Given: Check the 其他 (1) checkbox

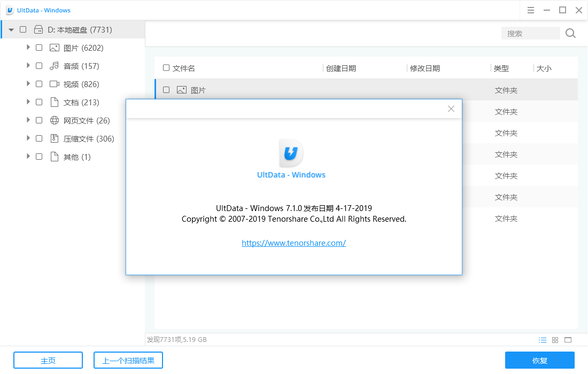Looking at the screenshot, I should (x=39, y=157).
